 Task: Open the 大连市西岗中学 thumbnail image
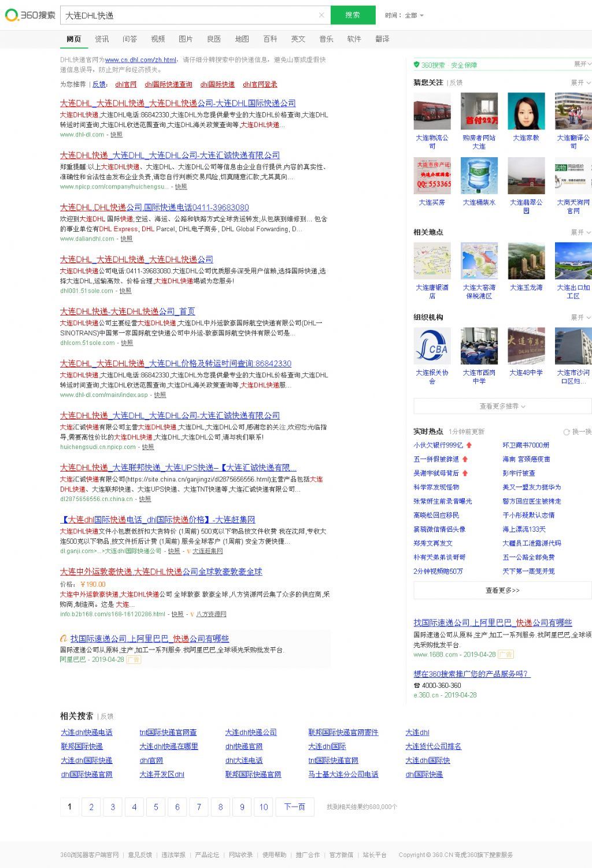[x=479, y=346]
